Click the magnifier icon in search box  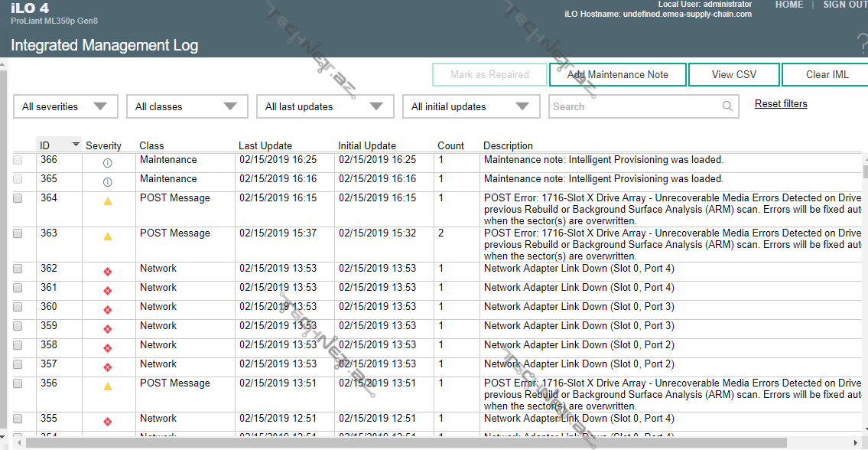click(728, 106)
